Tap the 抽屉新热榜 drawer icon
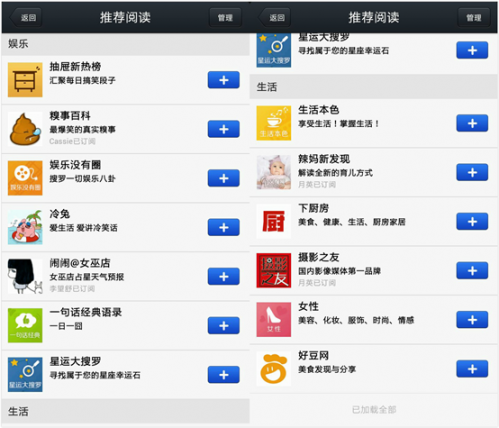The width and height of the screenshot is (499, 428). [x=25, y=80]
